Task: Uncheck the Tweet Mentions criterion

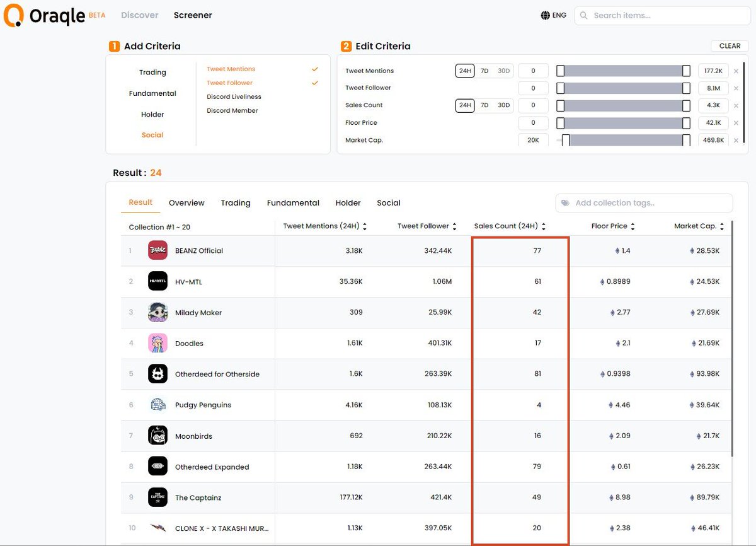Action: click(315, 69)
